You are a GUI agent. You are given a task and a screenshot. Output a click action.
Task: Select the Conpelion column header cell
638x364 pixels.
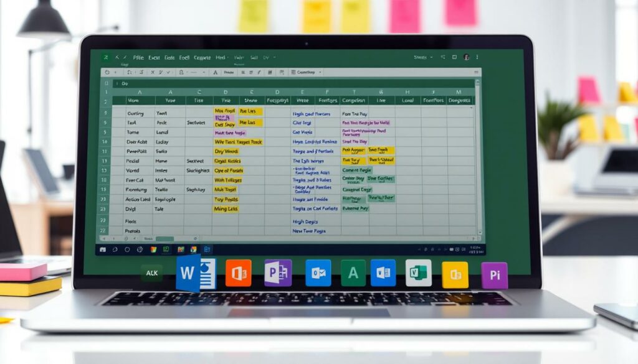[x=354, y=100]
